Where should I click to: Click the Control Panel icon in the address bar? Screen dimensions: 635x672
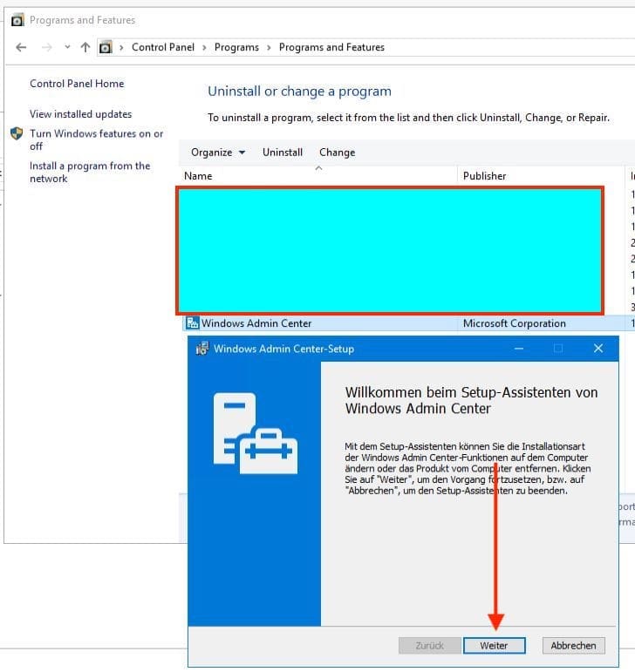[106, 47]
